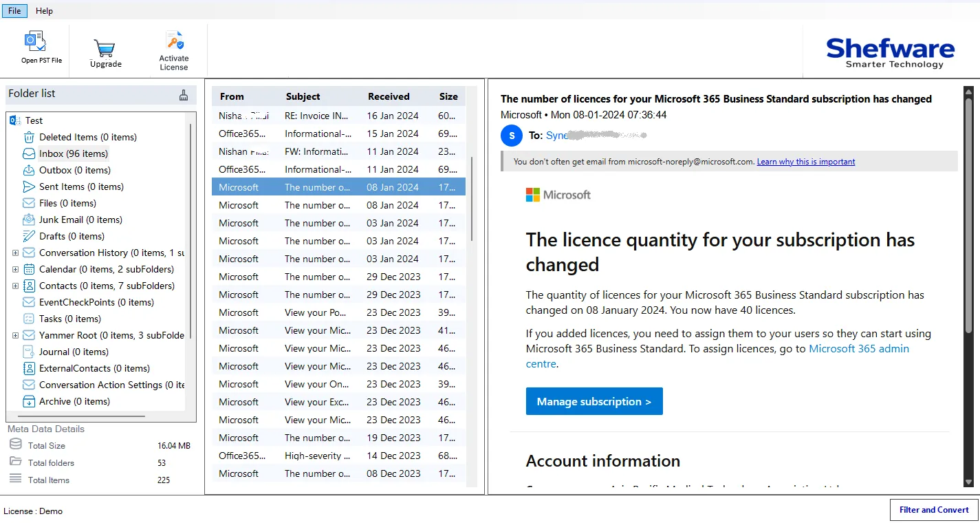Click the To recipient address link
Screen dimensions: 980x523
tap(596, 136)
